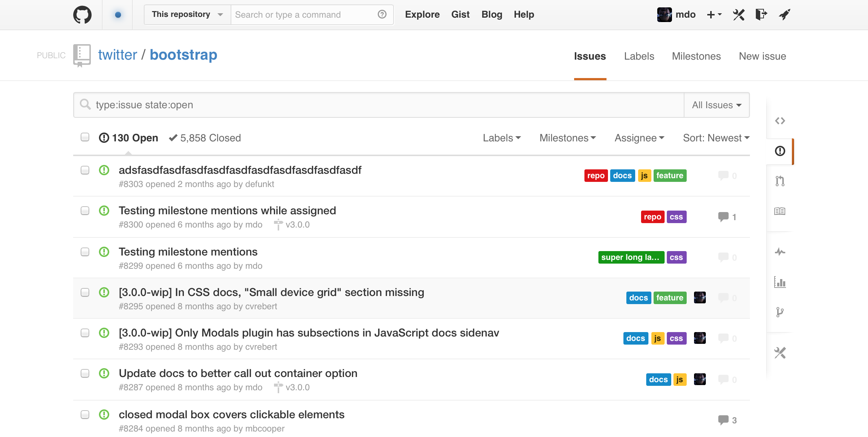868x437 pixels.
Task: Show the 130 Open issues
Action: tap(128, 138)
